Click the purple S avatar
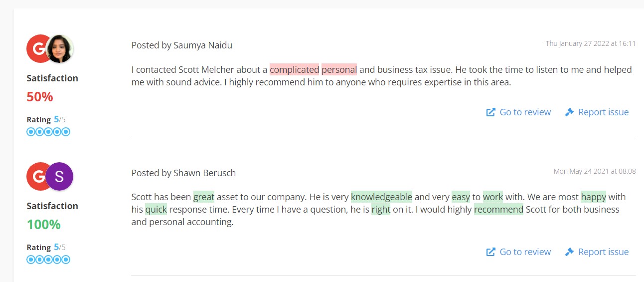Image resolution: width=644 pixels, height=282 pixels. 59,177
